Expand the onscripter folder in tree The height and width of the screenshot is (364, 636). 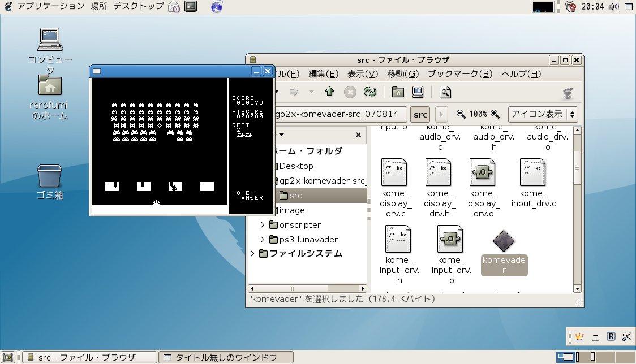[262, 224]
